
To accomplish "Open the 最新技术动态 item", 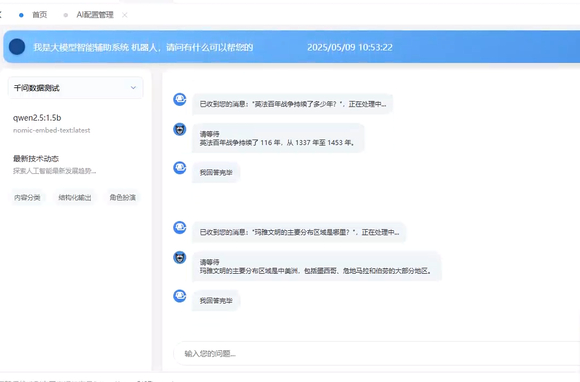I will [36, 159].
